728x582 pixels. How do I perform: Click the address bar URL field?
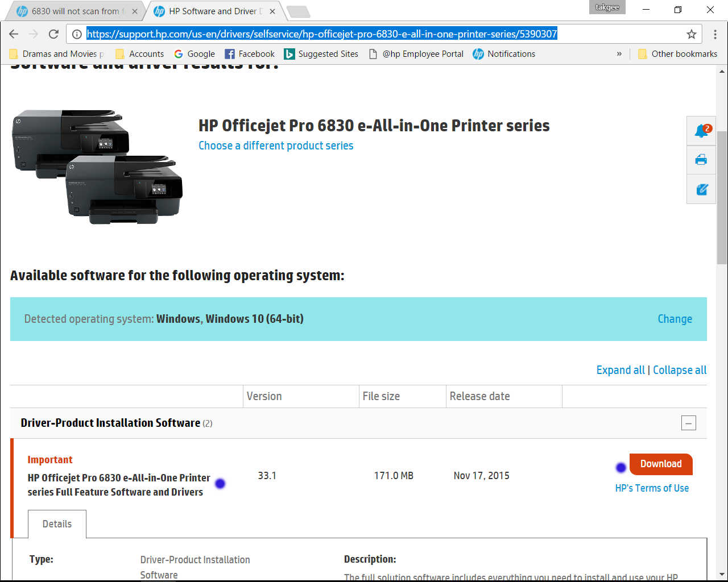coord(384,34)
